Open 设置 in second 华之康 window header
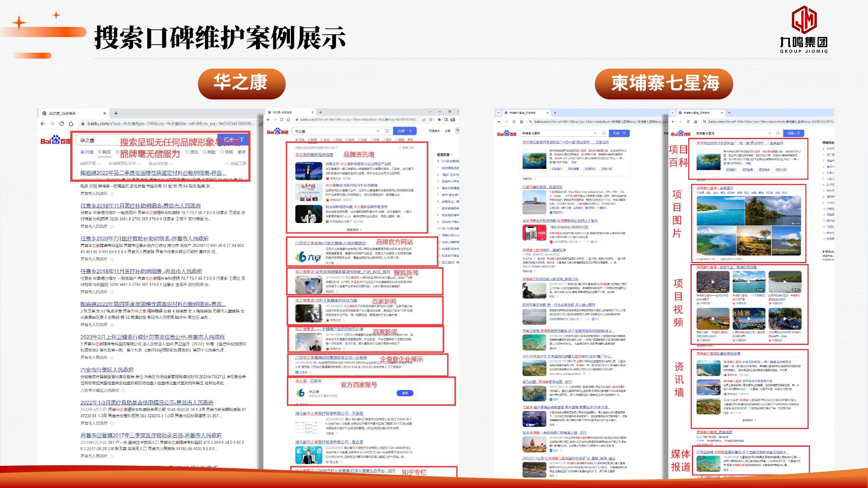 point(447,131)
